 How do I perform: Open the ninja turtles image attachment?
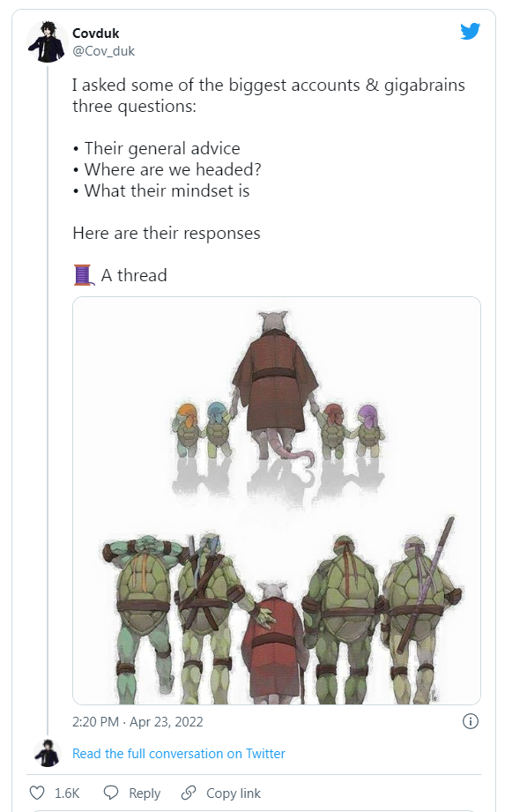[x=277, y=501]
